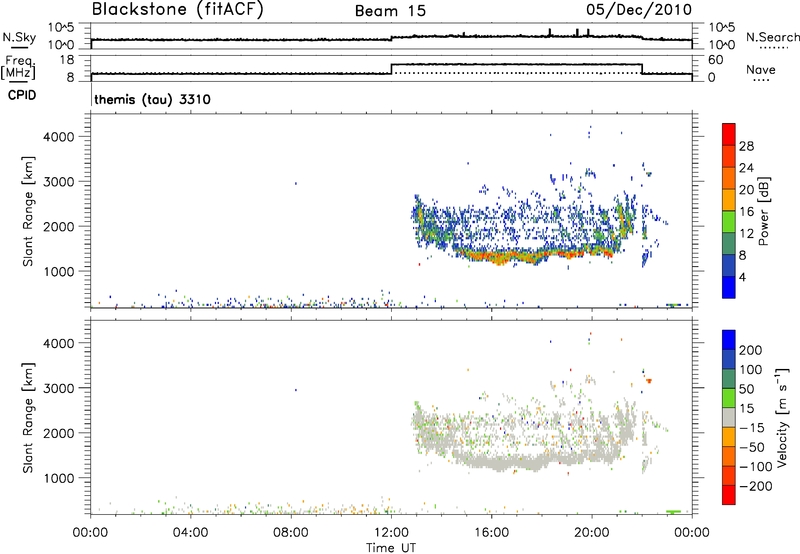This screenshot has height=554, width=800.
Task: Click the 'themis (tau) 3310' text
Action: pyautogui.click(x=153, y=99)
